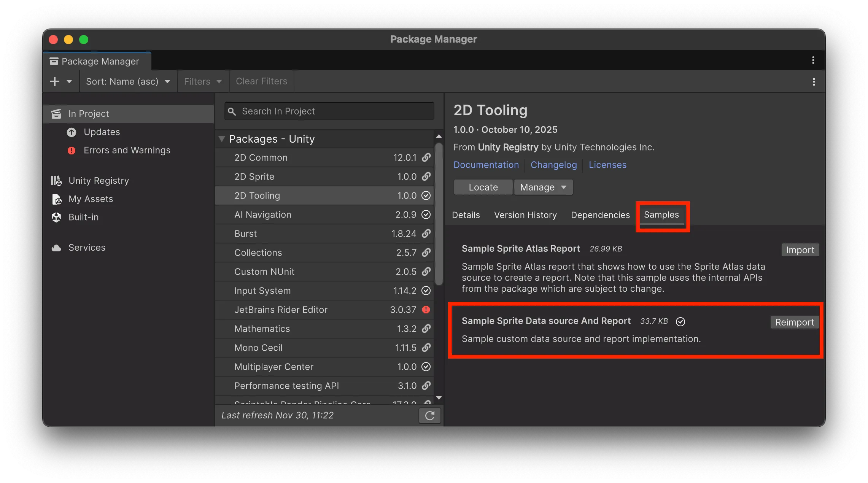Image resolution: width=868 pixels, height=483 pixels.
Task: Click the Updates arrow icon in sidebar
Action: click(72, 132)
